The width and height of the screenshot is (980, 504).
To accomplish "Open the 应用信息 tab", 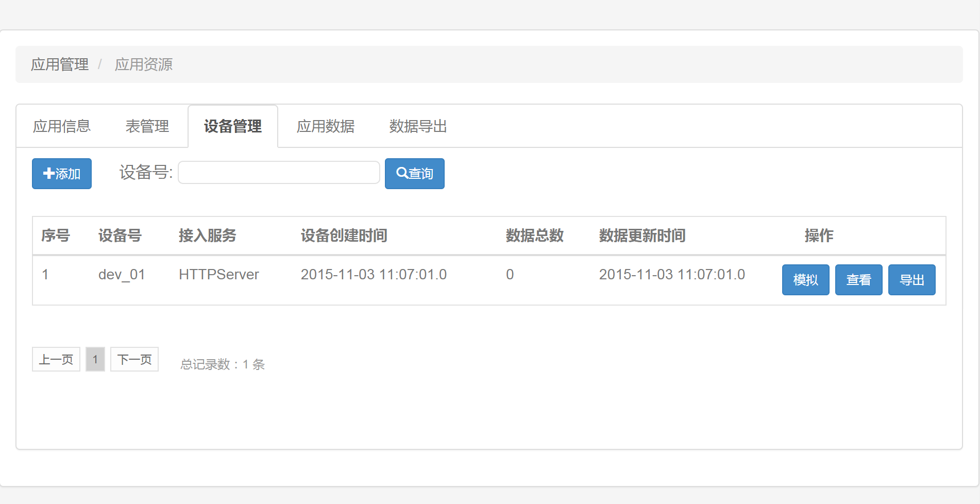I will (x=62, y=126).
